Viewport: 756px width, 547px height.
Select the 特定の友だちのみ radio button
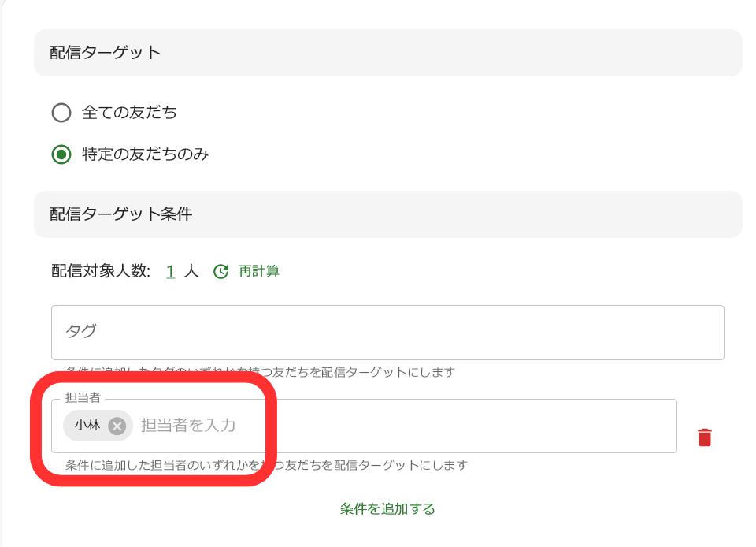coord(61,154)
